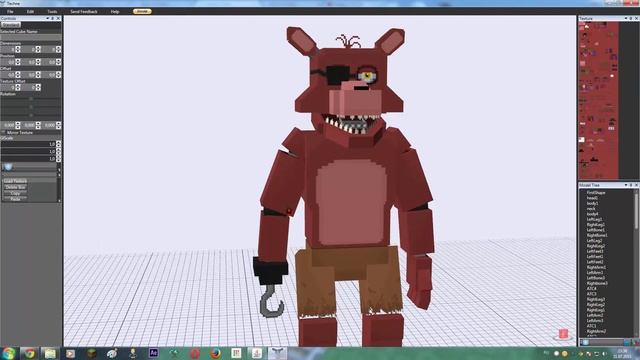Image resolution: width=640 pixels, height=360 pixels.
Task: Click stepper of top Scale value
Action: (58, 144)
